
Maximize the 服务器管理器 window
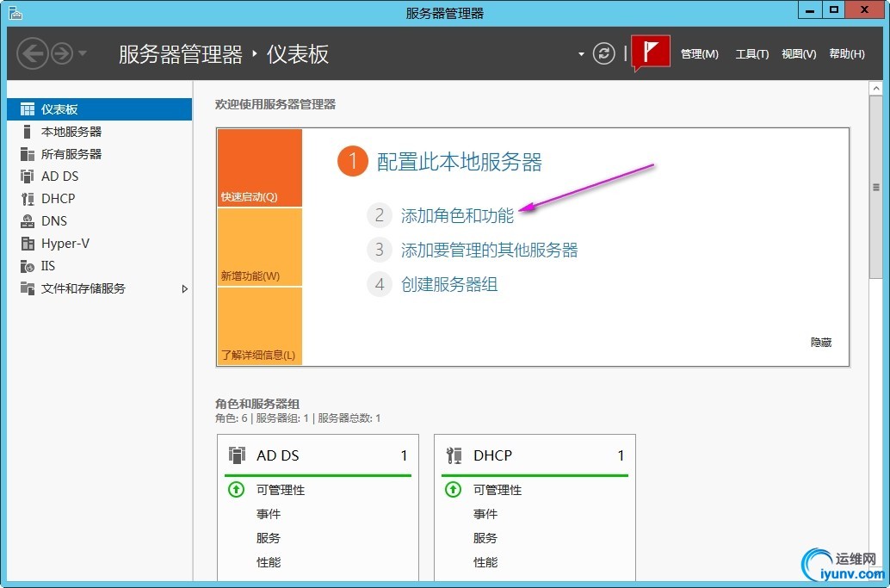834,9
